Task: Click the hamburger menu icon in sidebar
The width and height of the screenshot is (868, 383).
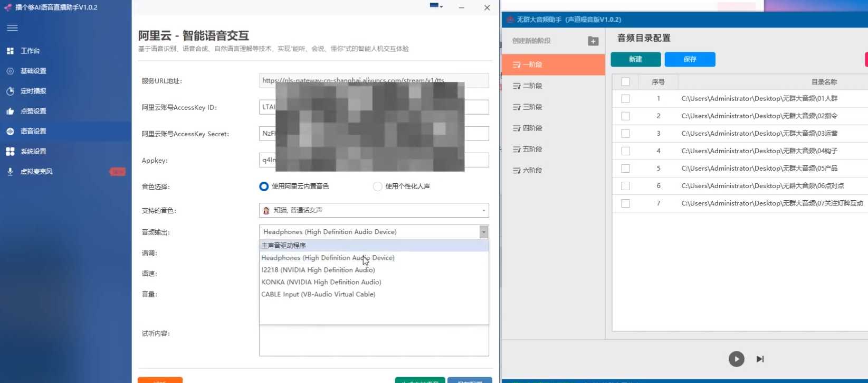Action: pos(12,28)
